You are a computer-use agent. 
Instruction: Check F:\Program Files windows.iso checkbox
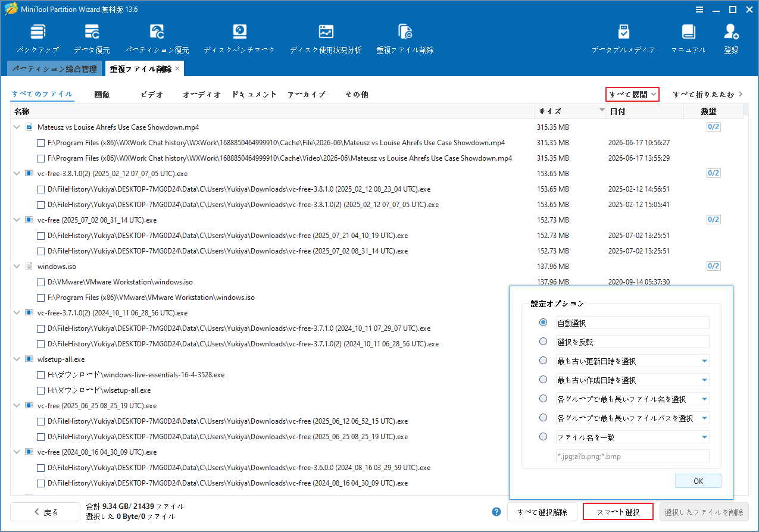40,298
